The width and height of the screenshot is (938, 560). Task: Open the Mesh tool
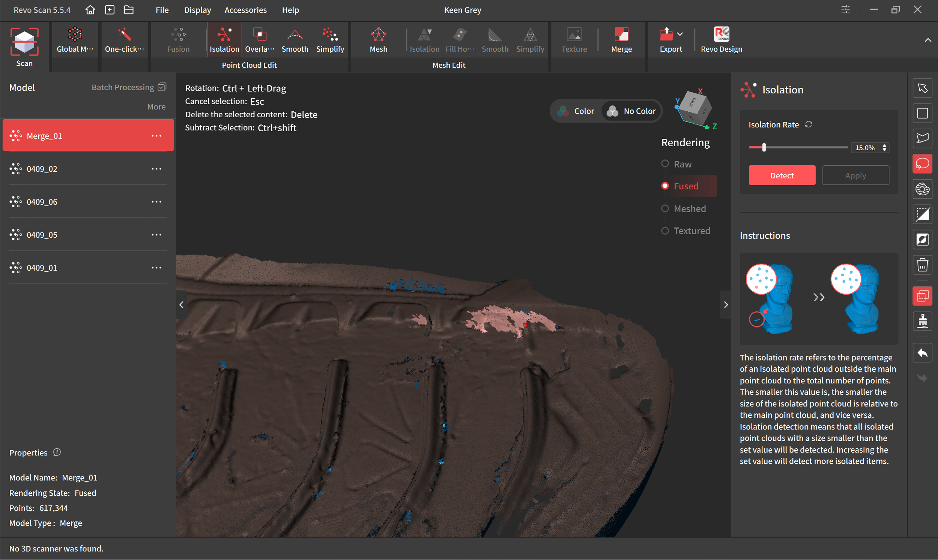tap(378, 40)
